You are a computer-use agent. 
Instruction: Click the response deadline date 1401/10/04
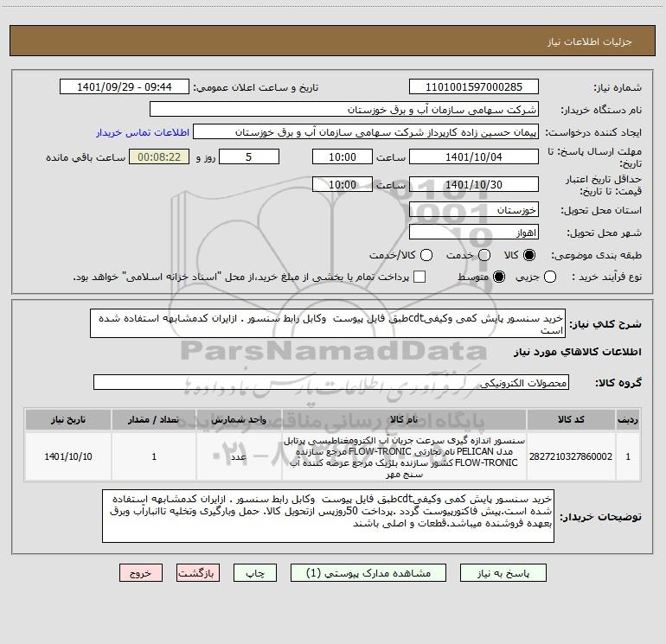[474, 156]
